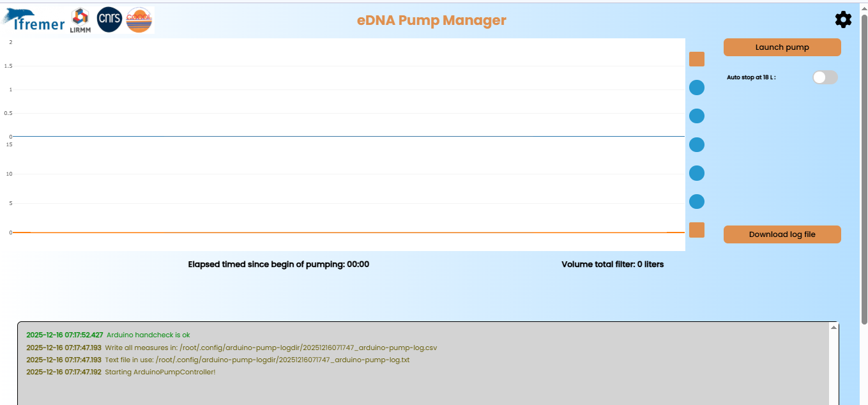868x405 pixels.
Task: Click the Ifremer logo
Action: click(x=34, y=20)
